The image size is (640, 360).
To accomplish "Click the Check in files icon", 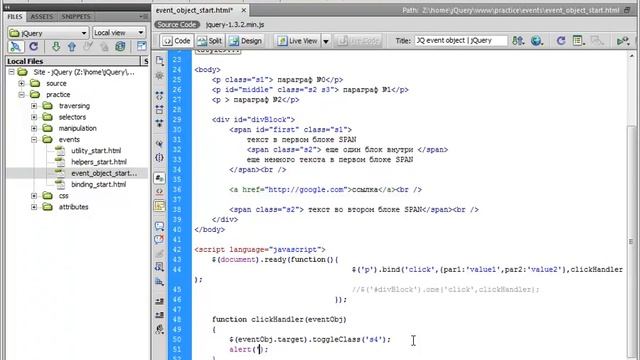I will point(104,47).
